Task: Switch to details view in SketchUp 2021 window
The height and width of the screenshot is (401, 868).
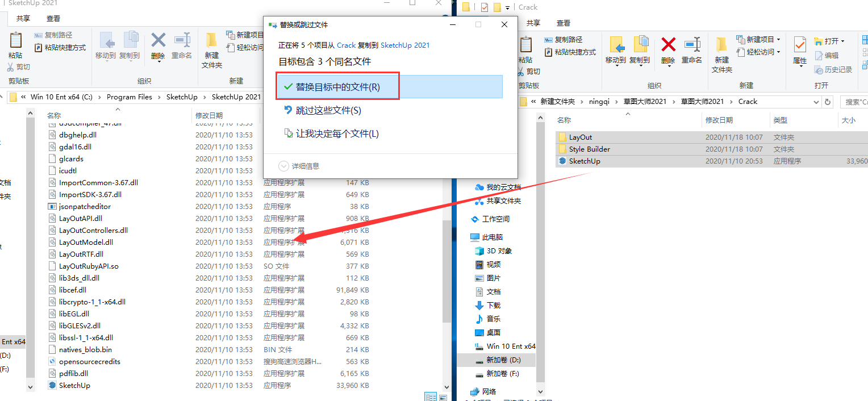Action: (431, 397)
